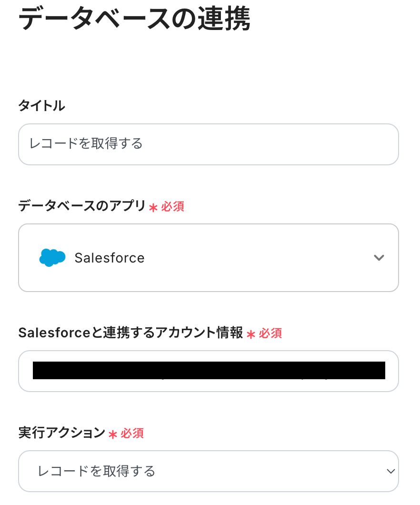
Task: Click the 実行アクション label text
Action: point(61,433)
